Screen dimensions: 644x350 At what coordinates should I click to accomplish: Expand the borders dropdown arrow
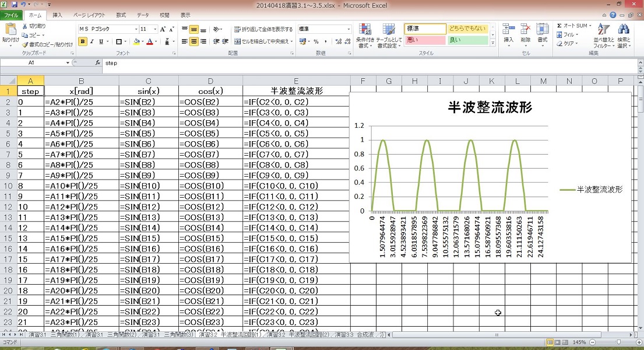point(125,41)
